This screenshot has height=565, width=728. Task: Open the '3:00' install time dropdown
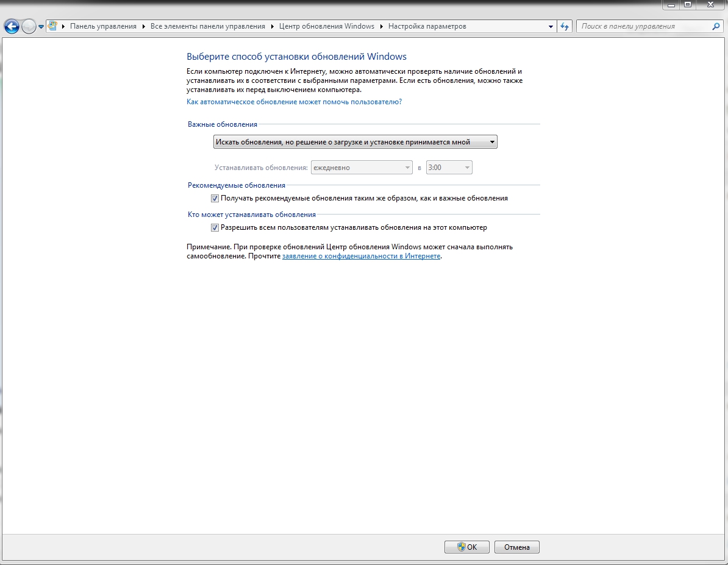pyautogui.click(x=449, y=168)
